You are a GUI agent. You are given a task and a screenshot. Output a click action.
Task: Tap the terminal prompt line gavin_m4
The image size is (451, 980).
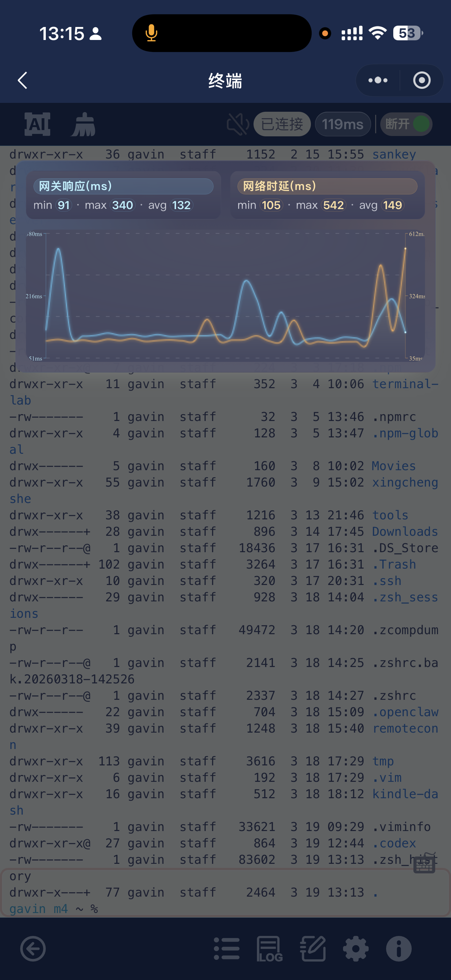tap(53, 909)
